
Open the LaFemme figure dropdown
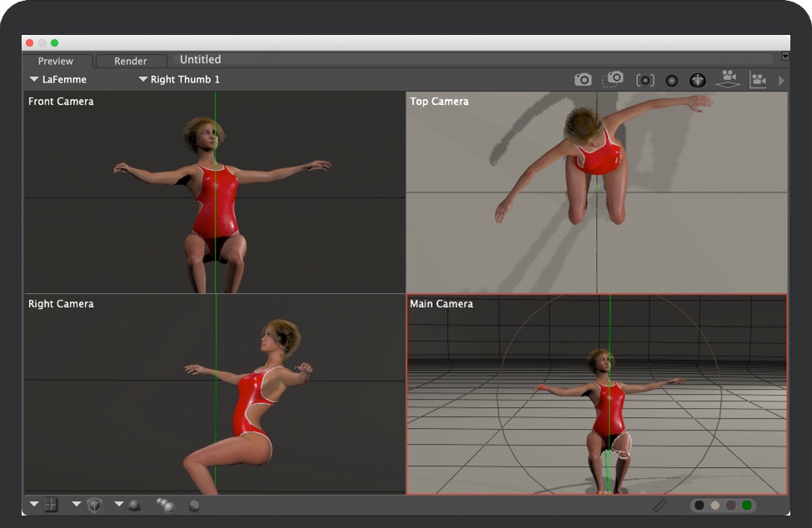click(x=57, y=80)
